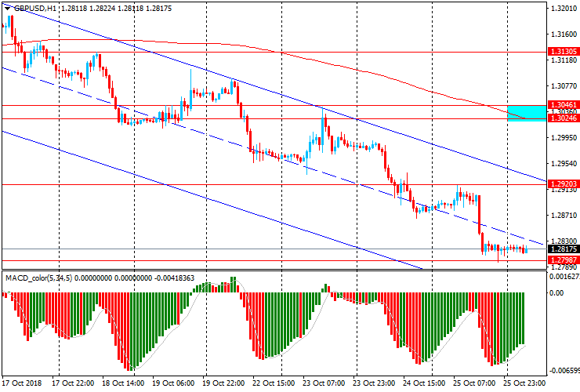Click the 1.30770 value on the price axis

(x=564, y=86)
